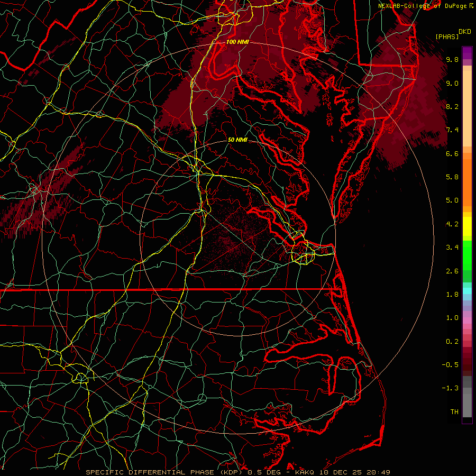Viewport: 476px width, 476px height.
Task: Pick the purple band at the color scale top
Action: click(467, 52)
